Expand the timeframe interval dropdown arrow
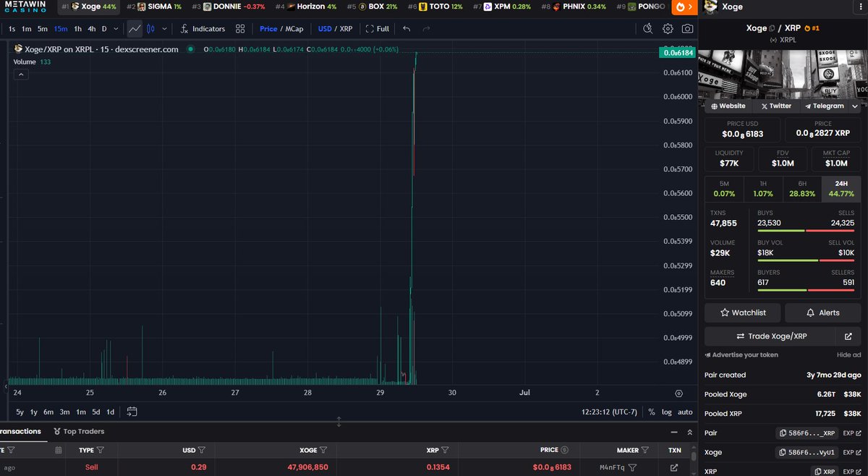The width and height of the screenshot is (868, 476). [116, 29]
